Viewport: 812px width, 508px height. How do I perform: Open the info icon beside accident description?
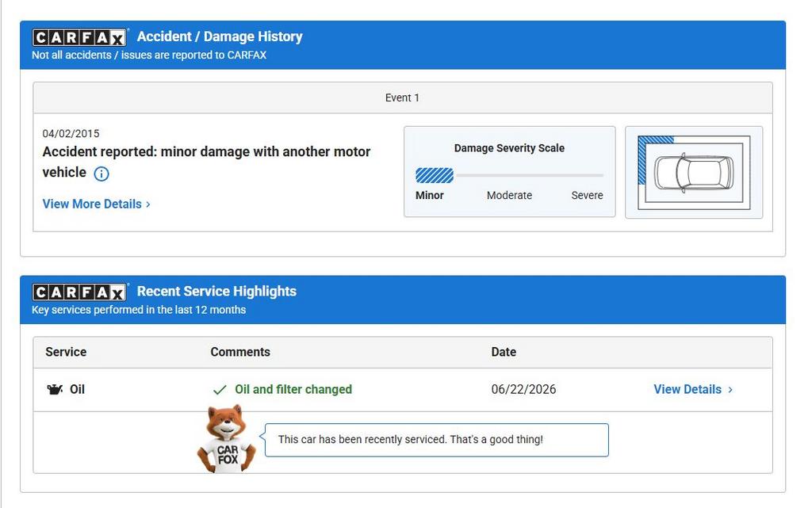click(x=101, y=174)
